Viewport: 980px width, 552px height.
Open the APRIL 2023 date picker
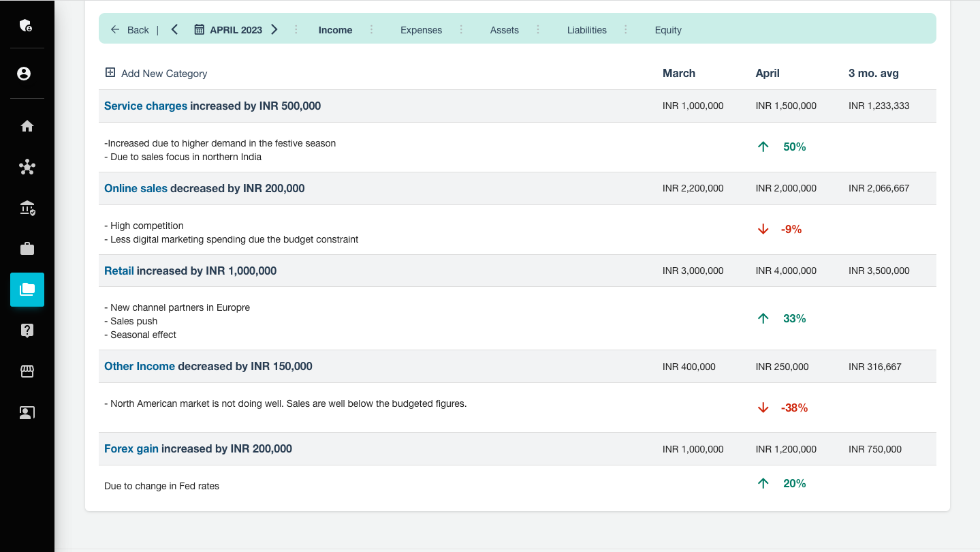tap(228, 30)
